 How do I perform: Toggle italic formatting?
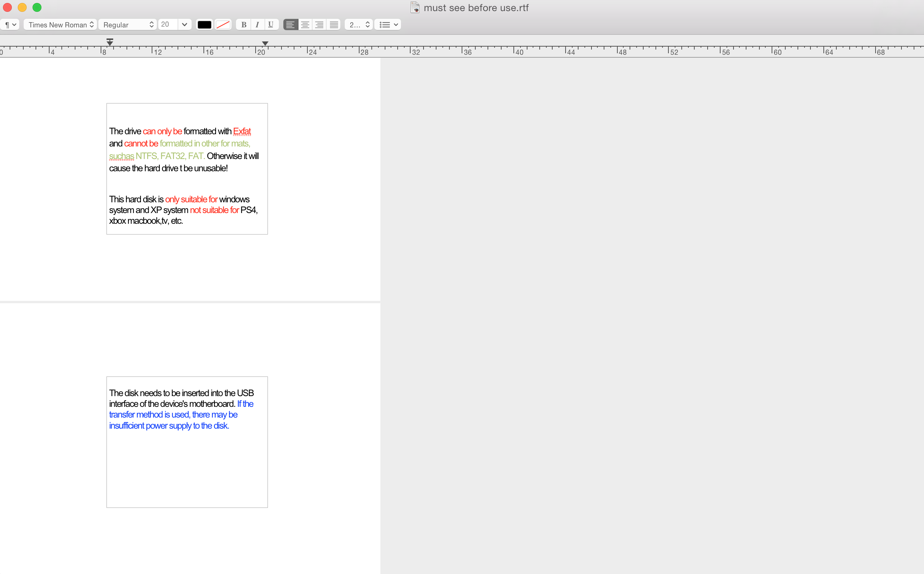tap(257, 25)
